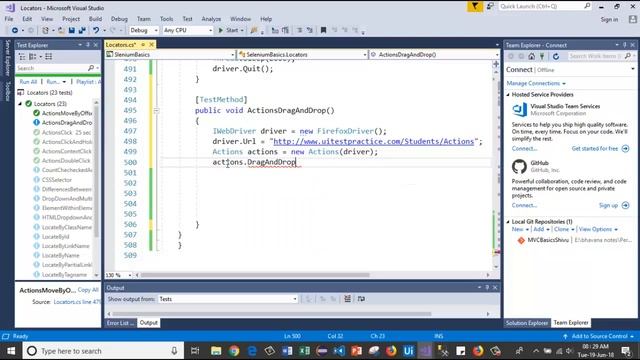Click the Output panel horizontal scrollbar
640x360 pixels.
pyautogui.click(x=271, y=314)
